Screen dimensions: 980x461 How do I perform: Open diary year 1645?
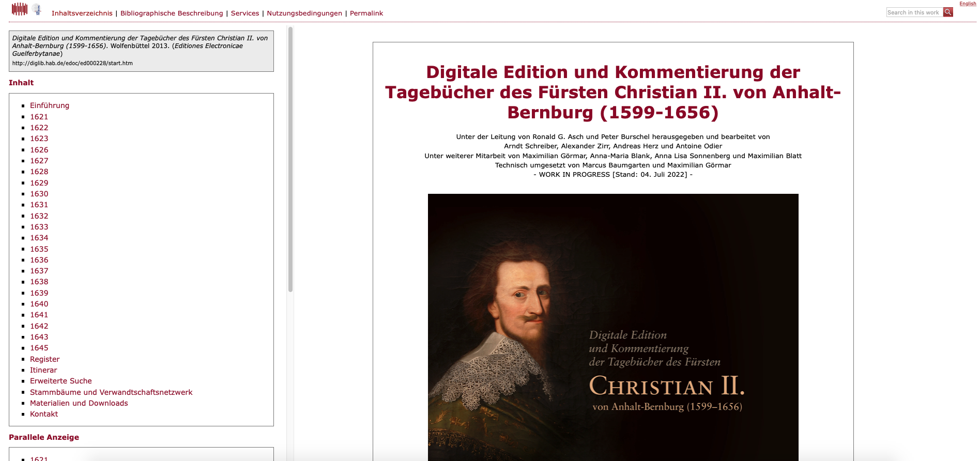point(39,348)
